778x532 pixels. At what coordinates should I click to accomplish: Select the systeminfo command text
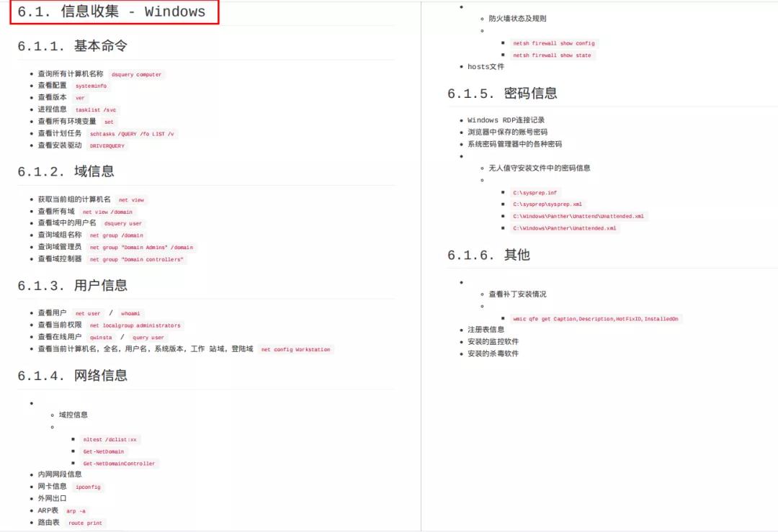(91, 86)
